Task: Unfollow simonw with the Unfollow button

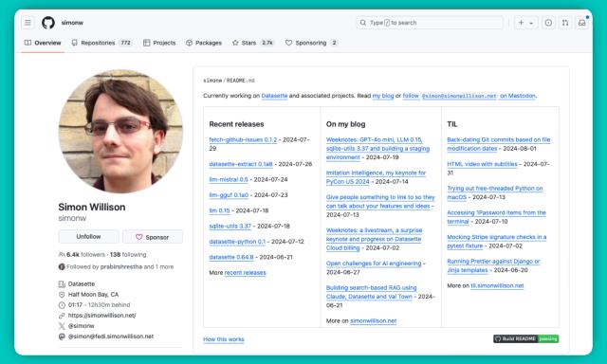Action: [88, 237]
